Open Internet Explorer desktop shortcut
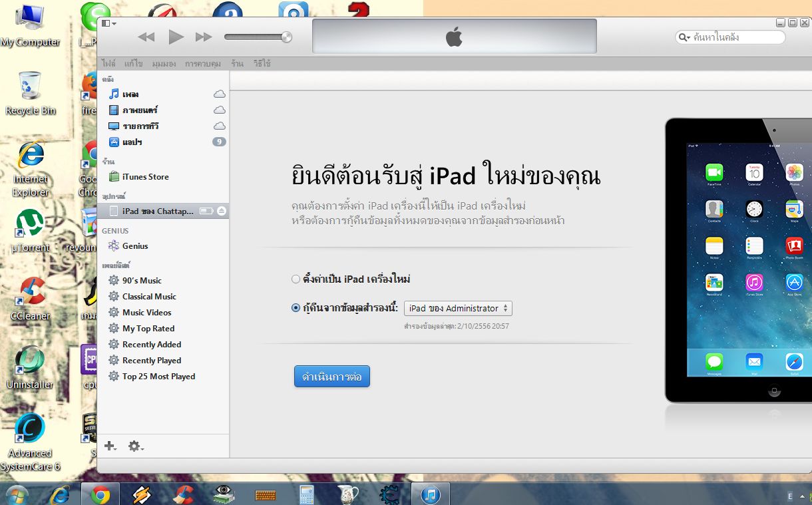Viewport: 812px width, 505px height. [x=30, y=170]
